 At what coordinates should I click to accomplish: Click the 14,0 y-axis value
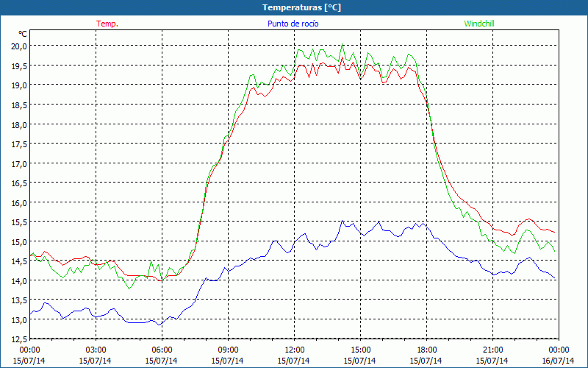point(19,281)
